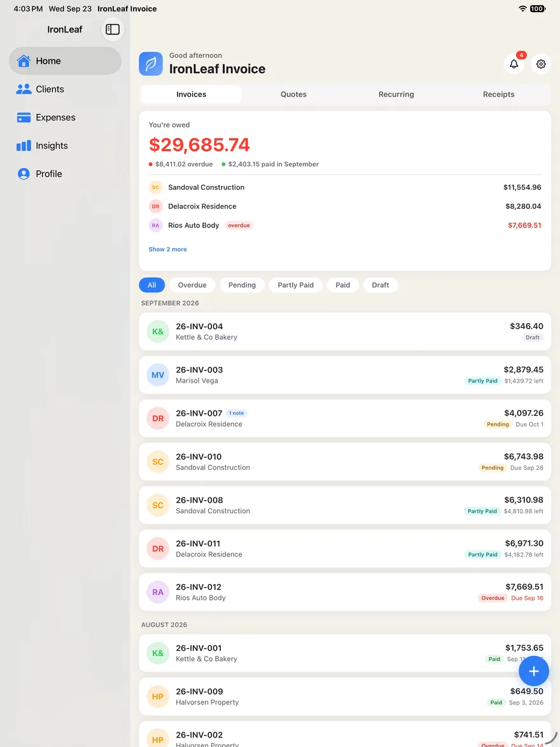Tap the Clients people icon

click(x=24, y=89)
